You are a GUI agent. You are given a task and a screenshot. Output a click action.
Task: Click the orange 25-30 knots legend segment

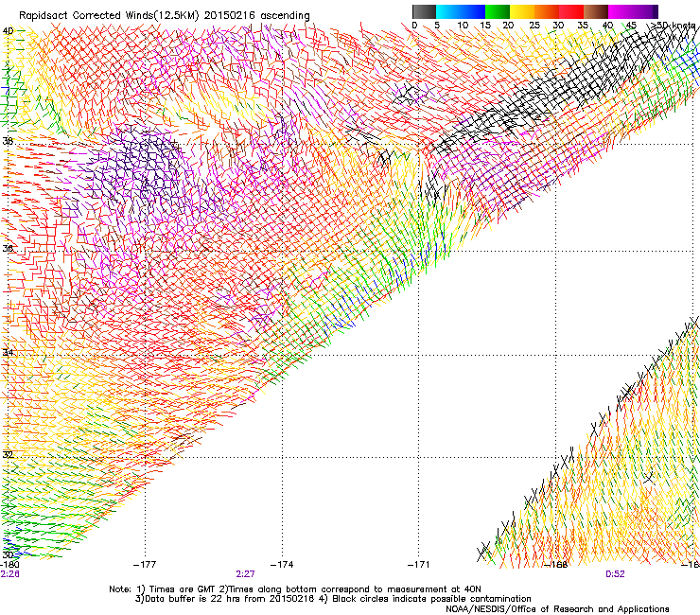[547, 11]
